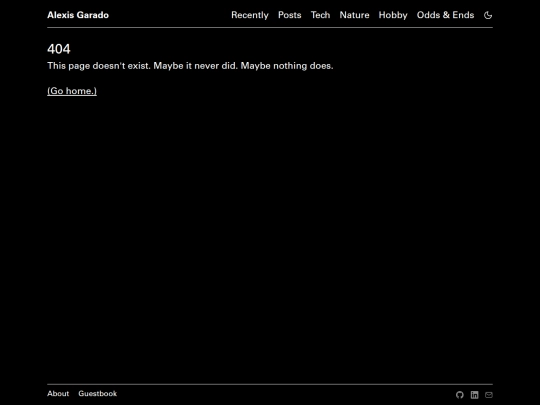Screen dimensions: 540x405
Task: Click the "This page doesn't exist" message
Action: [190, 66]
